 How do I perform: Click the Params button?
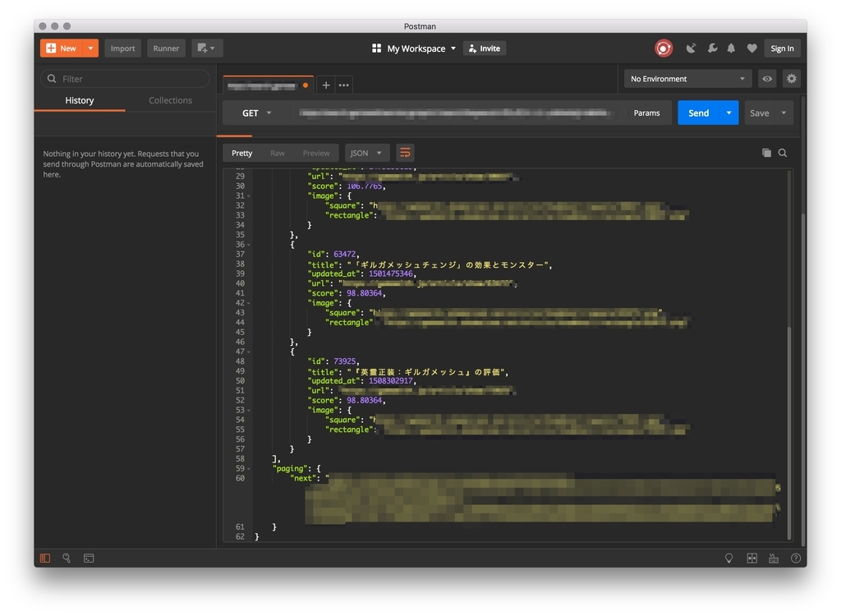[x=646, y=113]
